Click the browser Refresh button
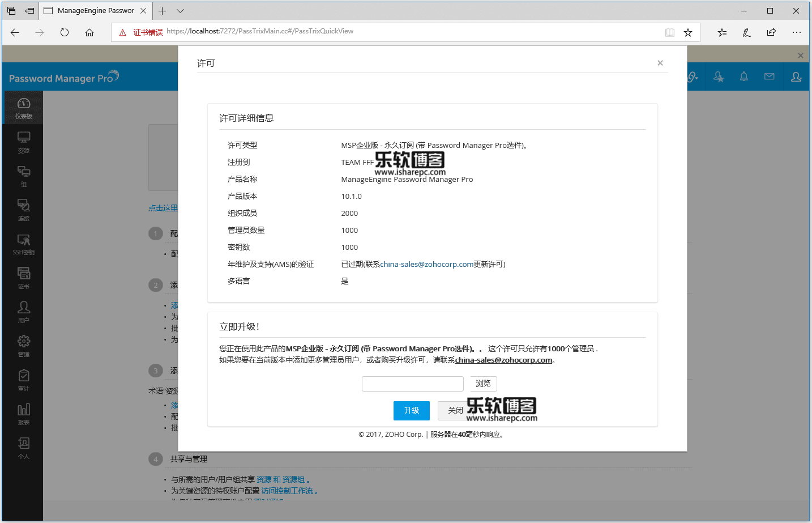This screenshot has width=812, height=523. tap(65, 32)
